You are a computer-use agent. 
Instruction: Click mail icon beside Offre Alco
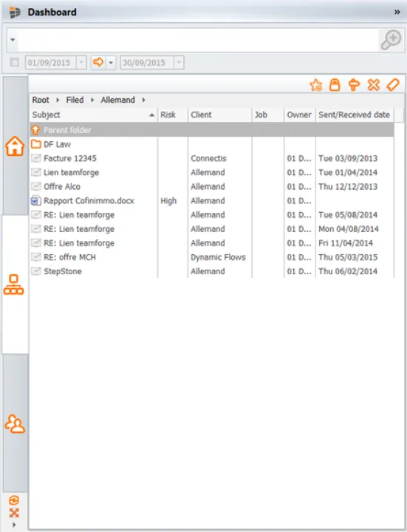[x=36, y=186]
